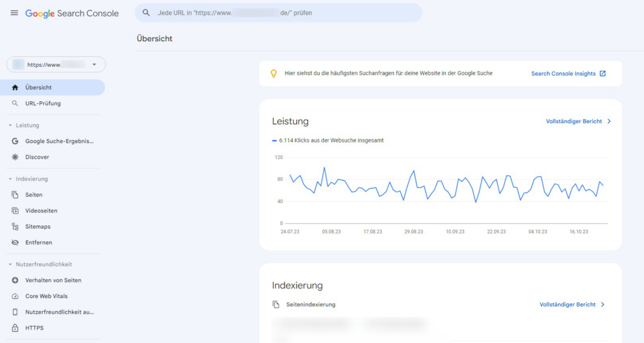The width and height of the screenshot is (644, 343).
Task: Select Übersicht in the sidebar
Action: [53, 87]
